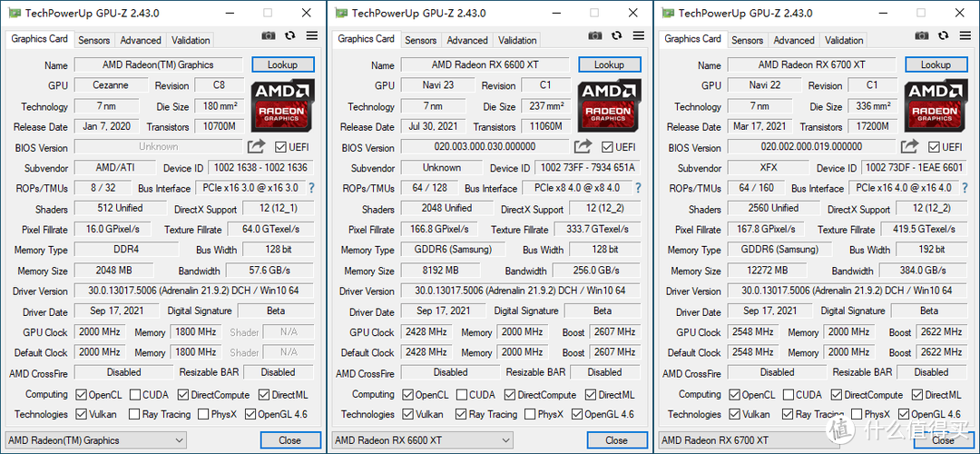This screenshot has width=980, height=454.
Task: Click Lookup button in Radeon(TM) Graphics window
Action: [282, 64]
